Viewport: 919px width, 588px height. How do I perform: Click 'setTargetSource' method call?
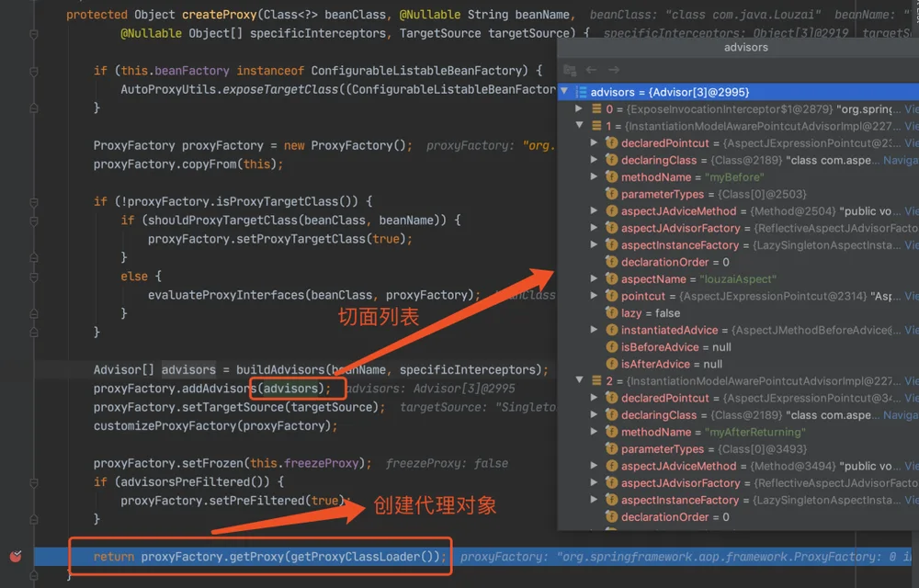[x=233, y=407]
